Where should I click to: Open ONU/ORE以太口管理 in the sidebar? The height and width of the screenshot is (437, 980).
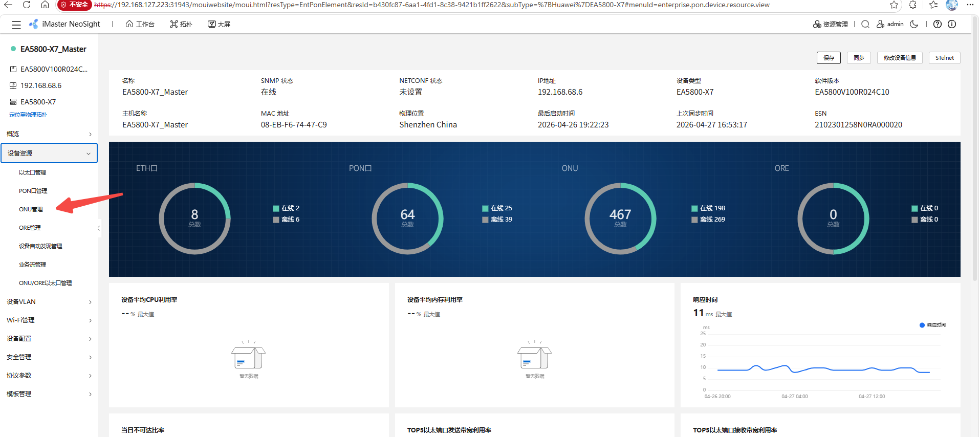click(46, 283)
